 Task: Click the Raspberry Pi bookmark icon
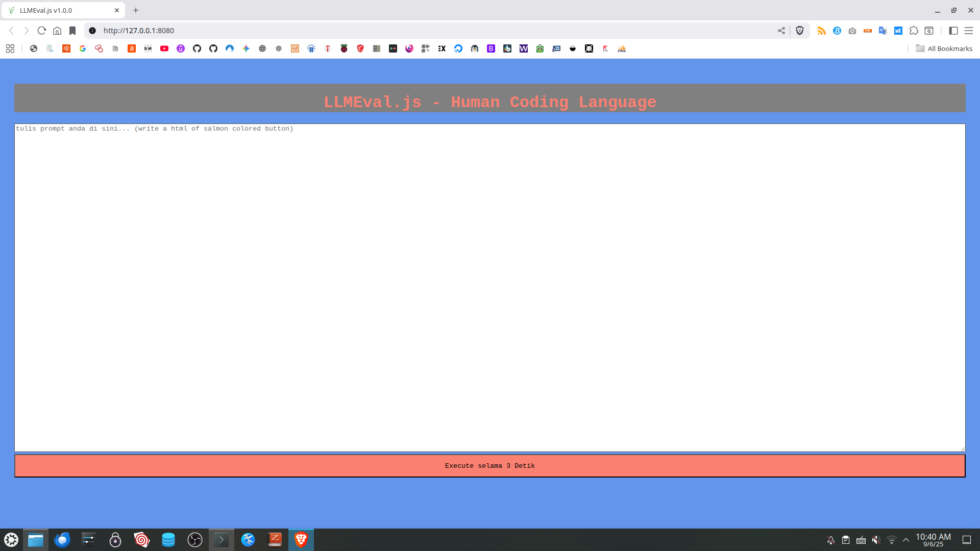pyautogui.click(x=344, y=48)
